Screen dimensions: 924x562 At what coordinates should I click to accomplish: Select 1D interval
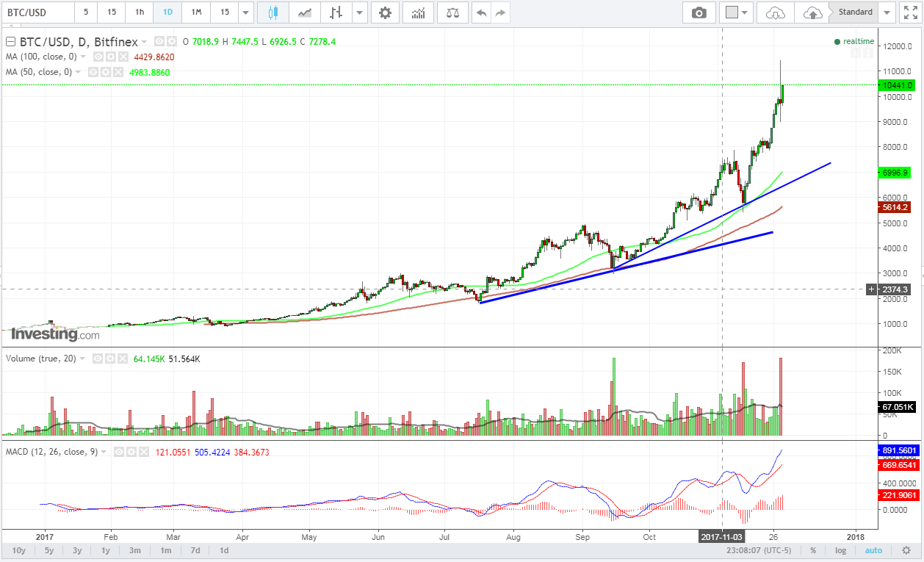pyautogui.click(x=167, y=12)
